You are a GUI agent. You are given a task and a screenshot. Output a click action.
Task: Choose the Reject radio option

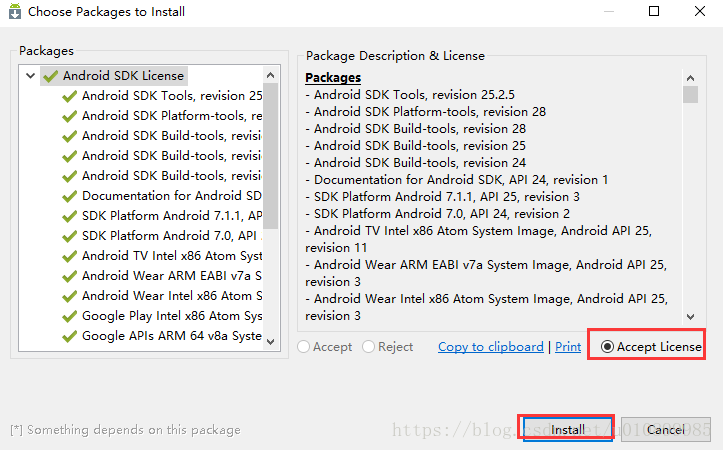(x=369, y=347)
